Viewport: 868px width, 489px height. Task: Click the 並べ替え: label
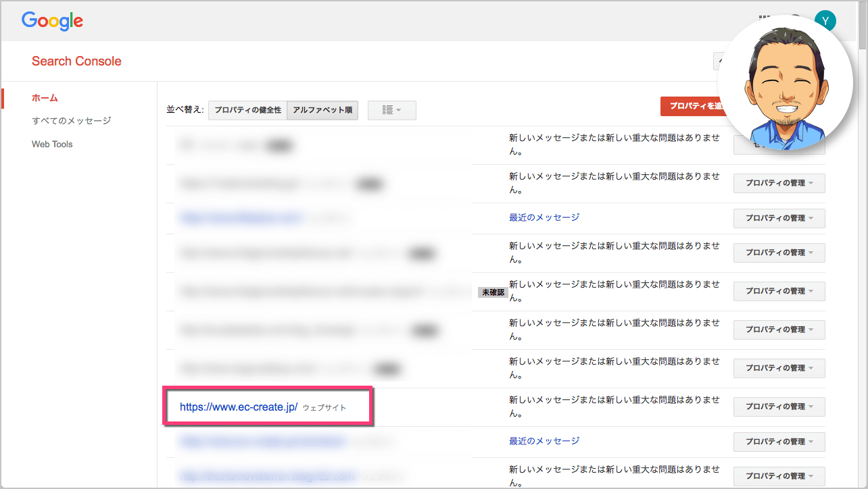click(185, 110)
